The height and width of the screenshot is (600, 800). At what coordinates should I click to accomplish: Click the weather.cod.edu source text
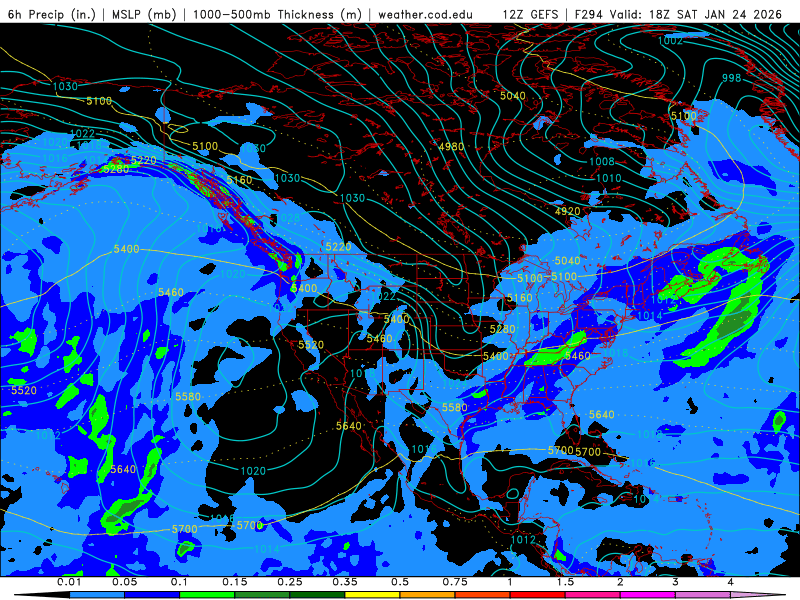(x=426, y=14)
